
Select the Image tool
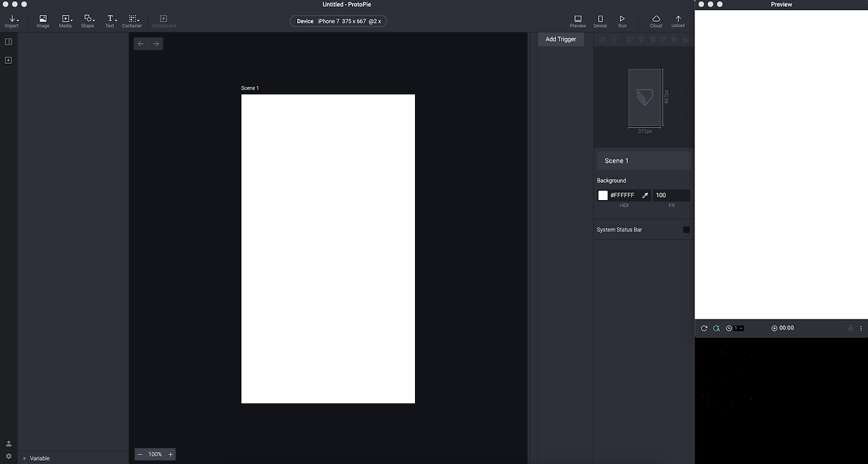[43, 21]
